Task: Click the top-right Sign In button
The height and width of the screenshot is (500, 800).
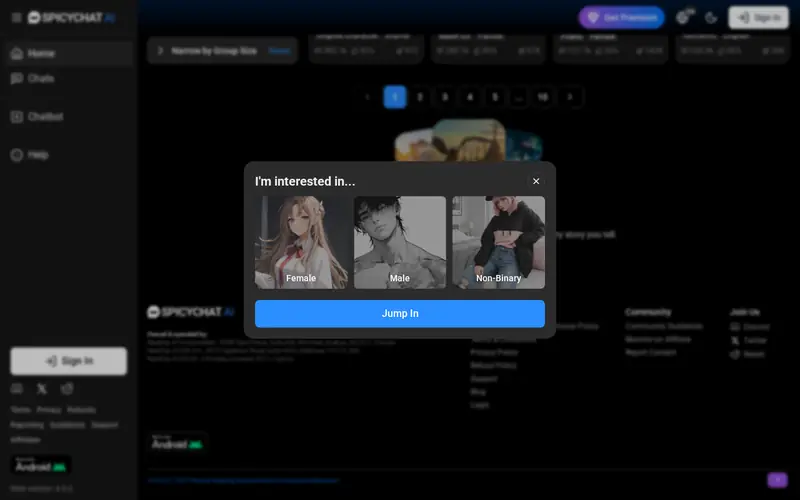Action: [x=759, y=18]
